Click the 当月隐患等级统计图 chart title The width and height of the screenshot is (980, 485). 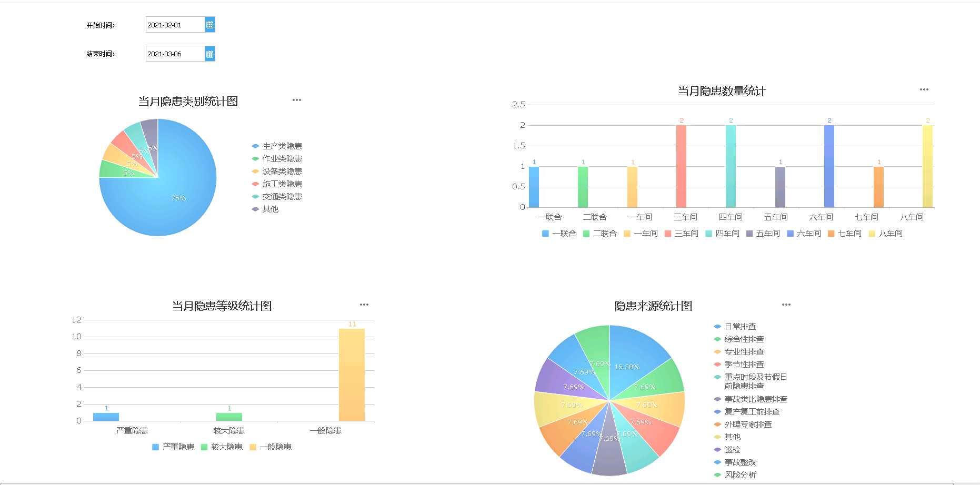(222, 306)
